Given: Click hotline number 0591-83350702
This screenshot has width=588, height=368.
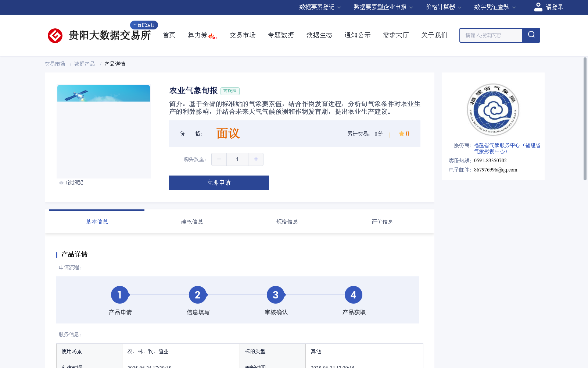Looking at the screenshot, I should [490, 161].
